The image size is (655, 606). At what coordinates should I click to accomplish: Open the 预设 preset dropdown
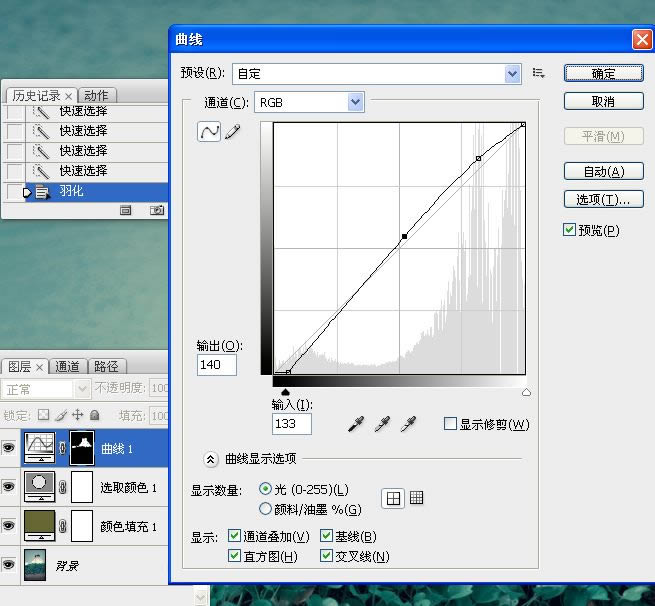click(x=513, y=73)
